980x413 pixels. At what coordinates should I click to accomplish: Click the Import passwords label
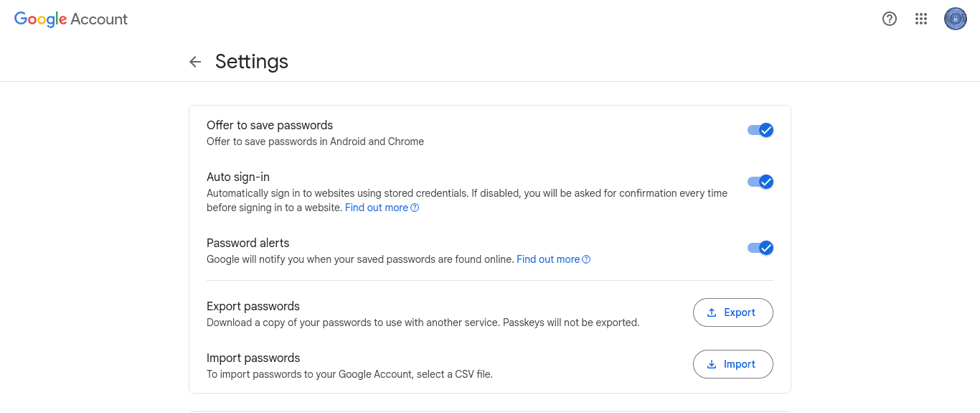[253, 358]
